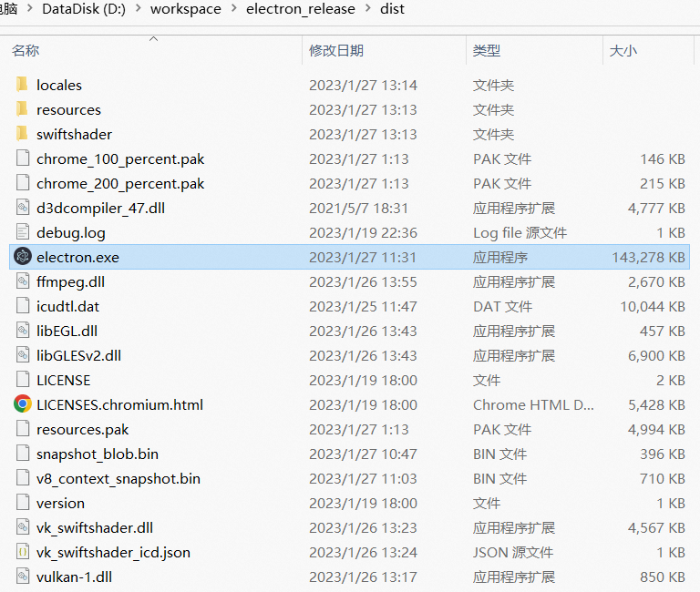Click the 10,044 KB size value
Image resolution: width=700 pixels, height=592 pixels.
[653, 307]
